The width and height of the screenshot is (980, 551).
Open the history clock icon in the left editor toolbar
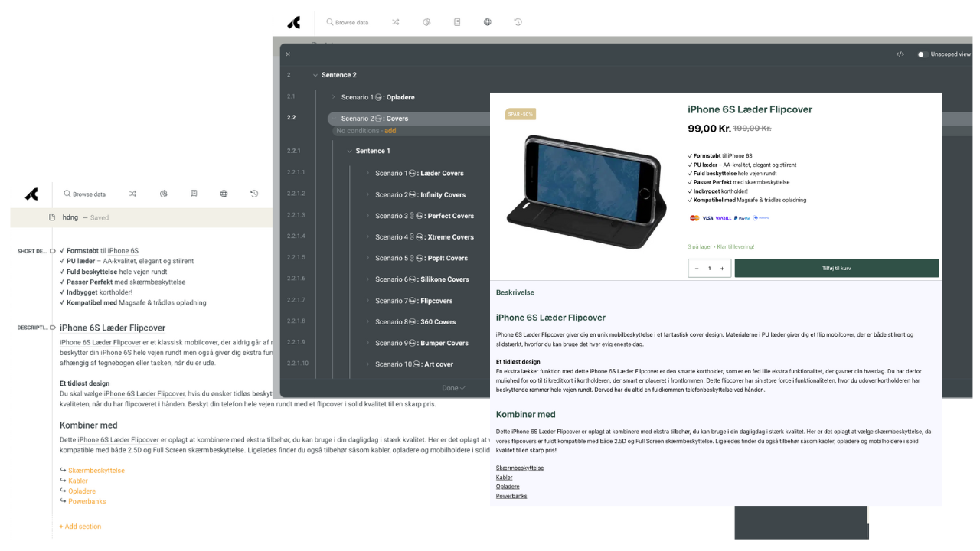254,194
